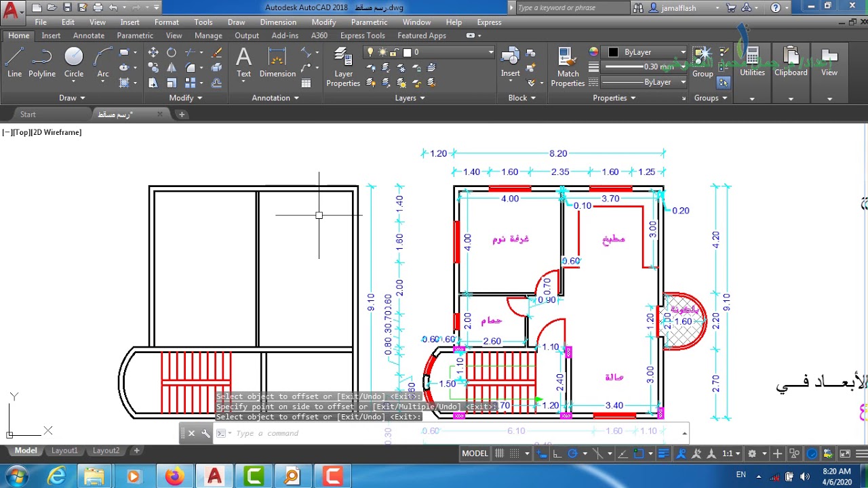
Task: Add a new drawing tab with plus
Action: point(182,115)
